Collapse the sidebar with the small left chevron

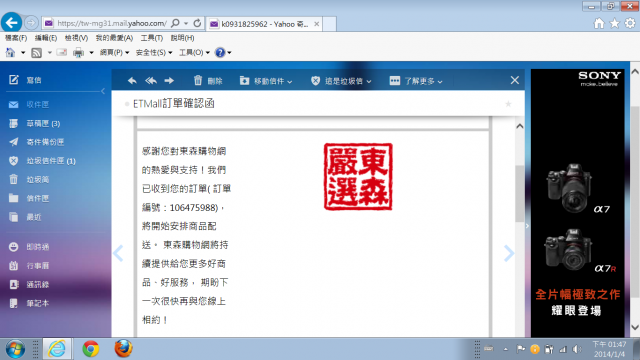click(x=103, y=91)
